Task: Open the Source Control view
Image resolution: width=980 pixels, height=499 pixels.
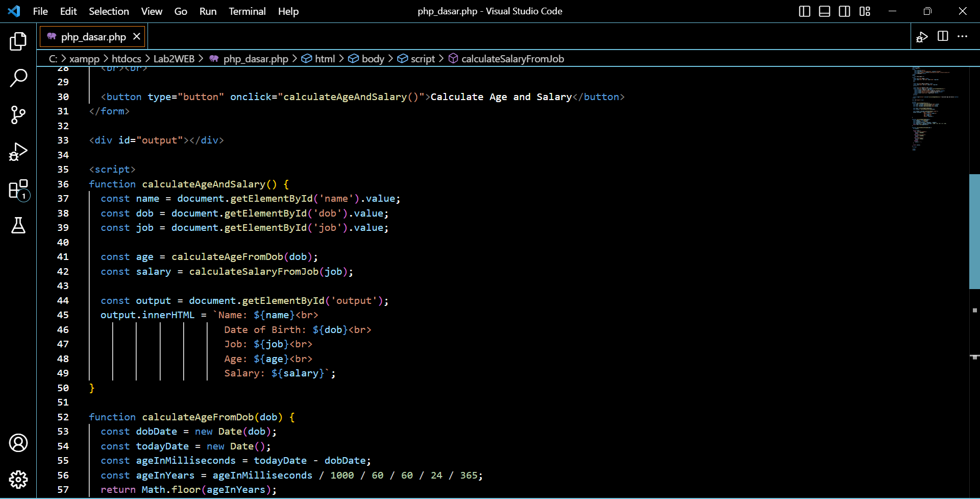Action: 18,115
